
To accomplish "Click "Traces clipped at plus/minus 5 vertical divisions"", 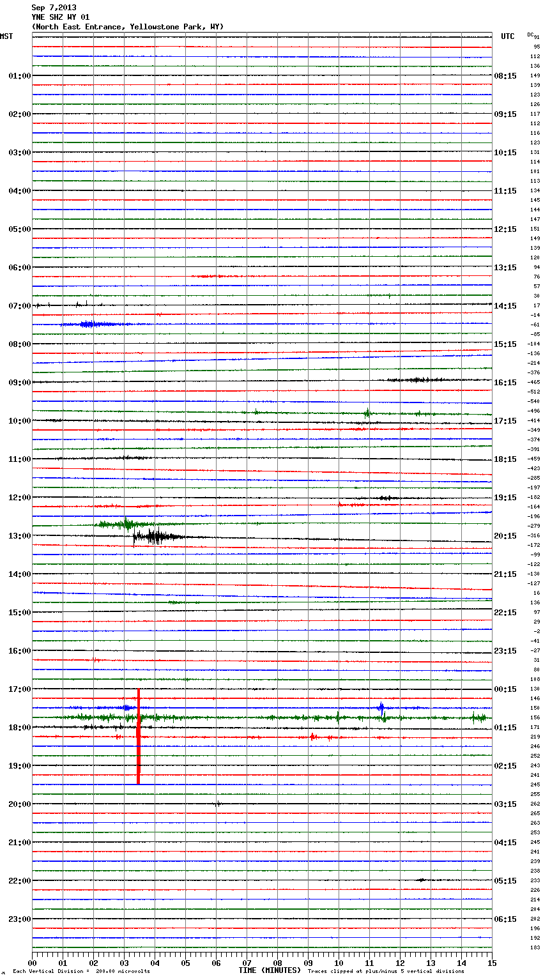I will [386, 972].
